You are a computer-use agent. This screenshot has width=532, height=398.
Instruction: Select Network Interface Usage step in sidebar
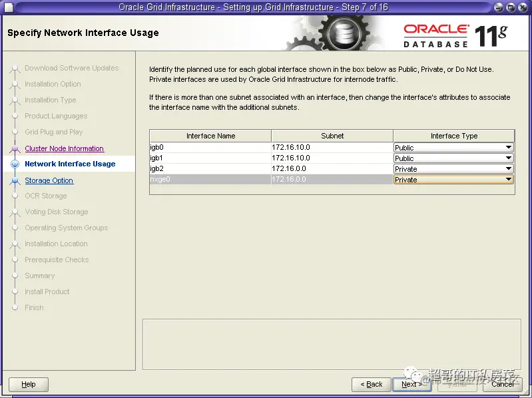point(70,164)
